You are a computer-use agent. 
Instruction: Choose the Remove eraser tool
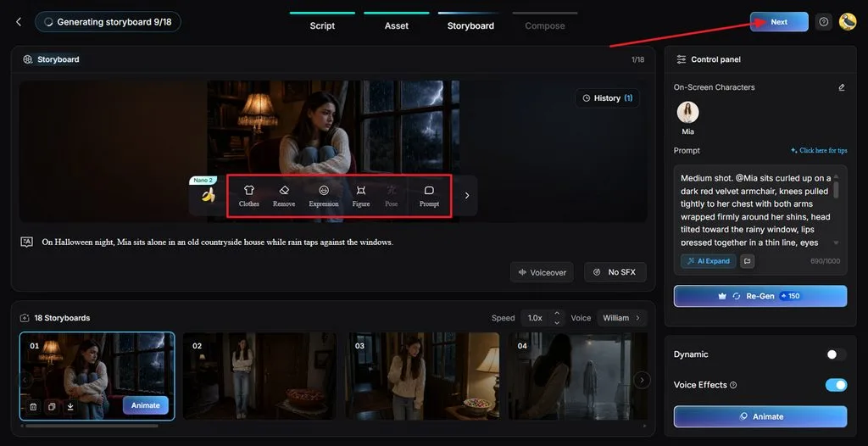point(284,196)
